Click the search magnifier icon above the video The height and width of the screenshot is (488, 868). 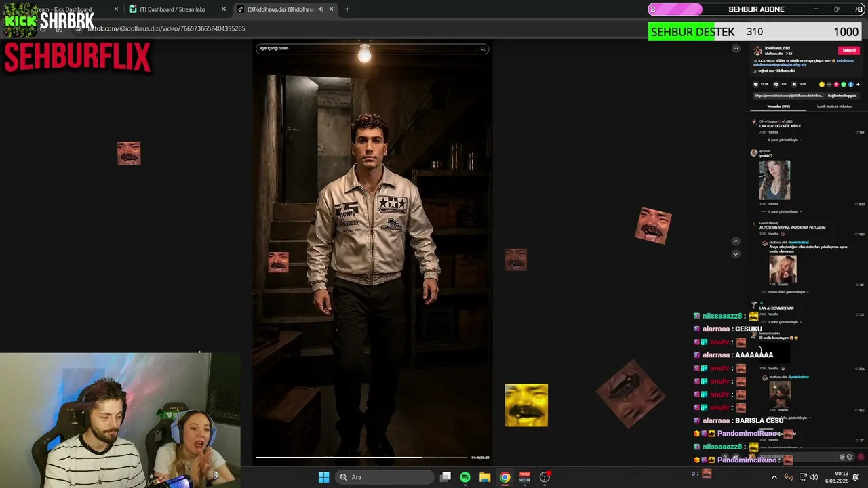click(x=483, y=49)
